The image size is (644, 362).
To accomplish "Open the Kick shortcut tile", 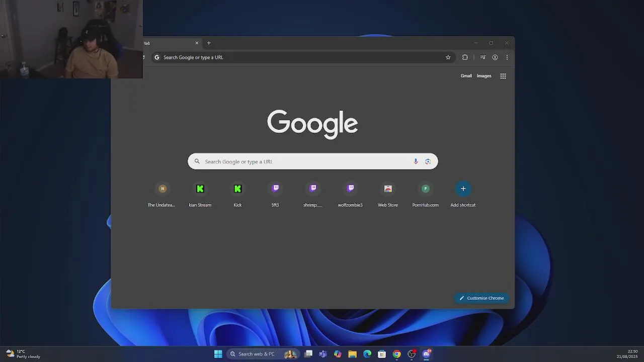I will [x=237, y=195].
